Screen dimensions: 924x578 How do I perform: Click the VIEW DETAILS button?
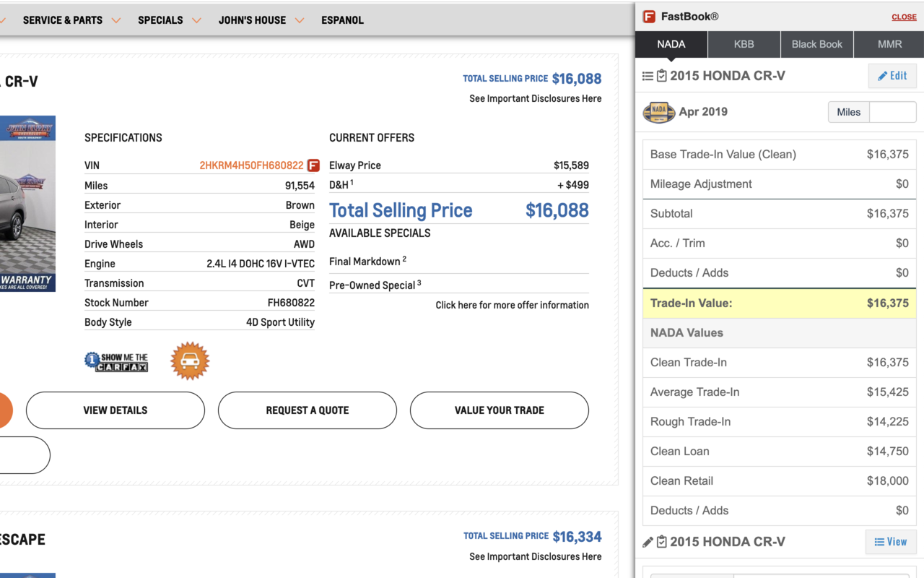[115, 410]
